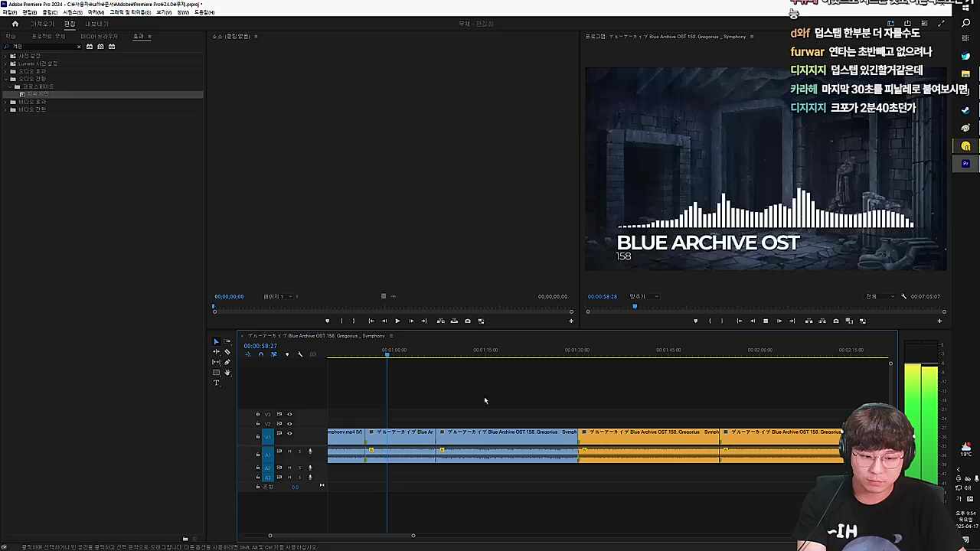The width and height of the screenshot is (980, 551).
Task: Click Accelerated Effects filter icon in Effects panel
Action: click(x=90, y=47)
